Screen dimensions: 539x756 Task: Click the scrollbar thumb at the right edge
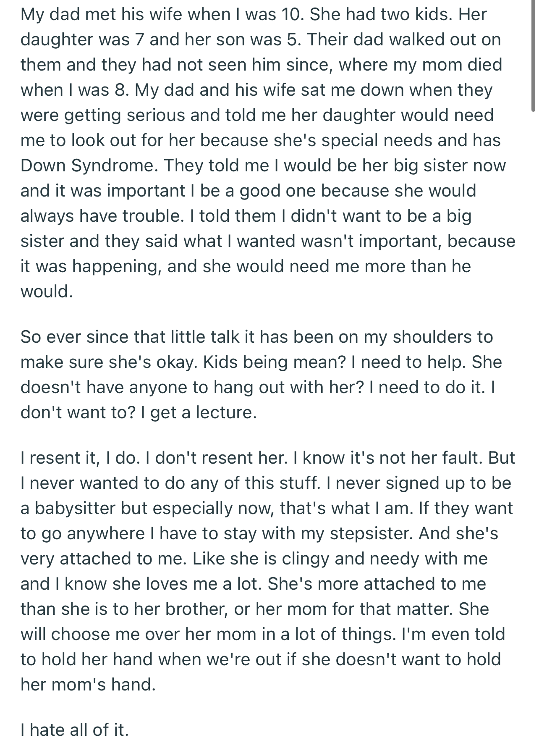coord(534,55)
